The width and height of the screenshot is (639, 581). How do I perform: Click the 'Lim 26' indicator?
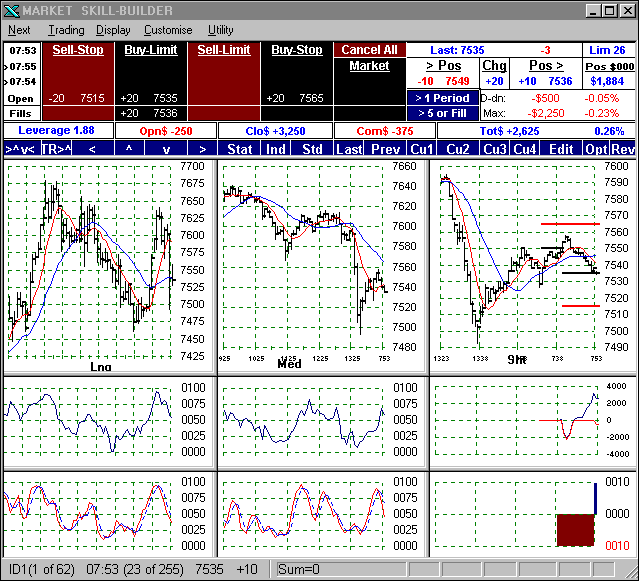(x=607, y=50)
